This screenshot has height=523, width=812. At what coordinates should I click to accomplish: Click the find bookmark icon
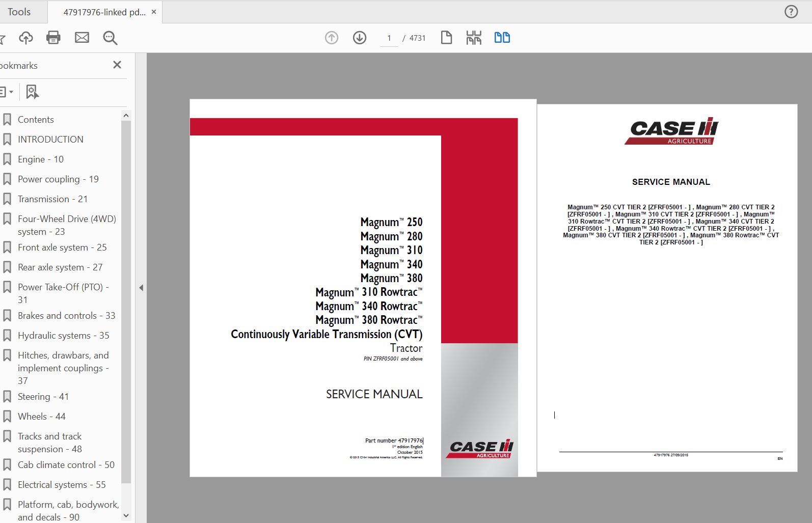pos(32,92)
